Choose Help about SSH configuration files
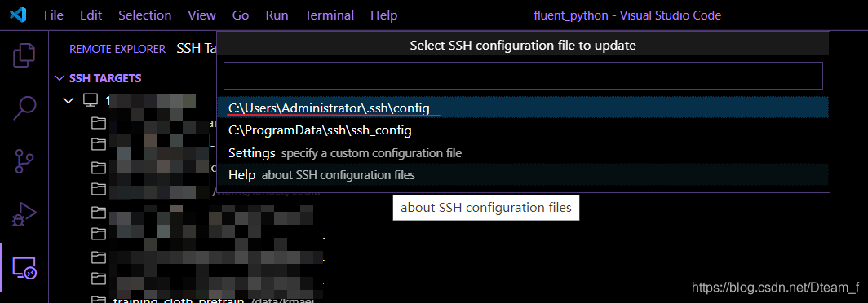868x303 pixels. tap(523, 175)
